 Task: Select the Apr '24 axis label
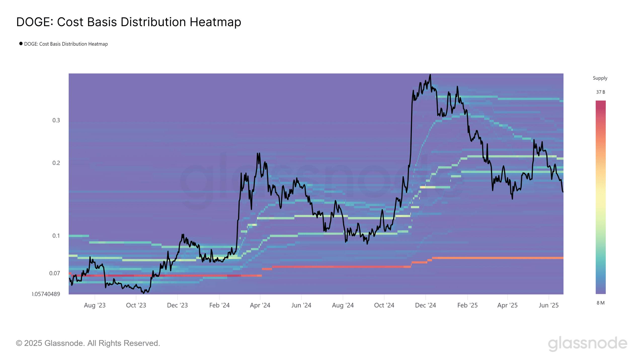pyautogui.click(x=260, y=305)
